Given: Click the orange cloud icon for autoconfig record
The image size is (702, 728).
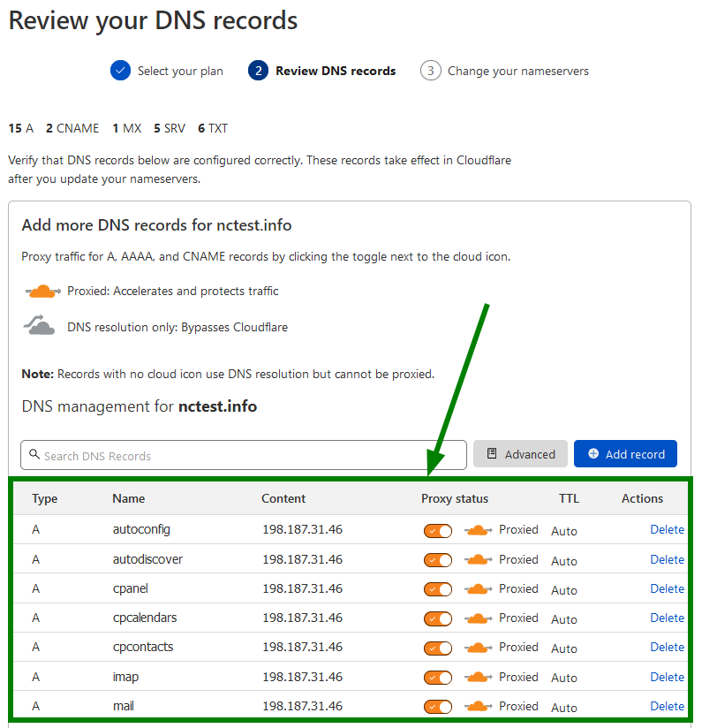Looking at the screenshot, I should point(478,531).
